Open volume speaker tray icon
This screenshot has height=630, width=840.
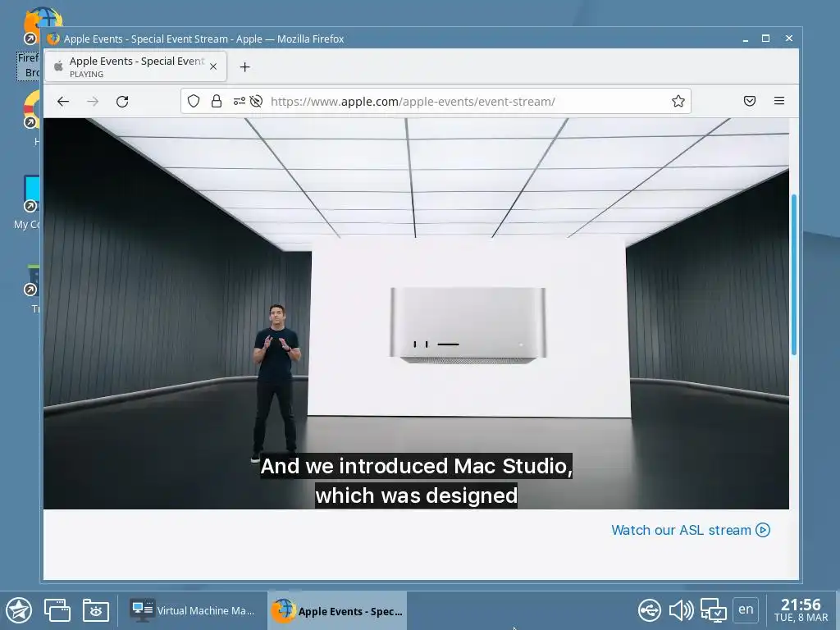(x=681, y=610)
